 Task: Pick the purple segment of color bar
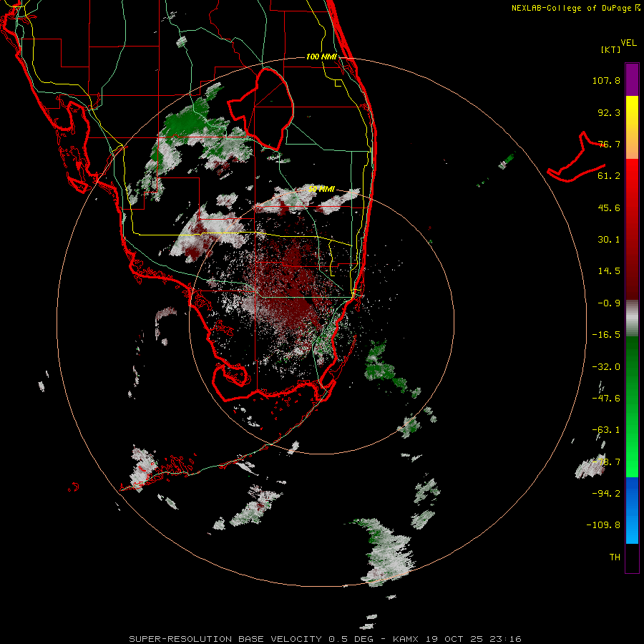pos(632,79)
